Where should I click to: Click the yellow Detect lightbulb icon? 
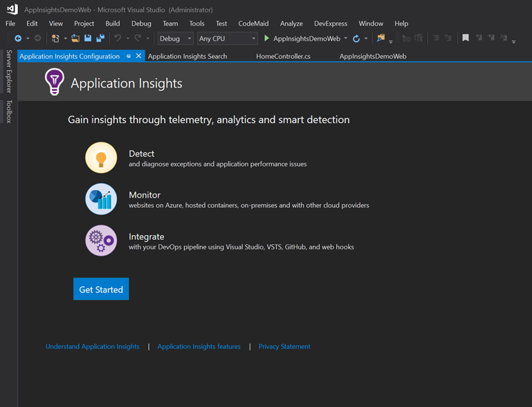tap(101, 158)
